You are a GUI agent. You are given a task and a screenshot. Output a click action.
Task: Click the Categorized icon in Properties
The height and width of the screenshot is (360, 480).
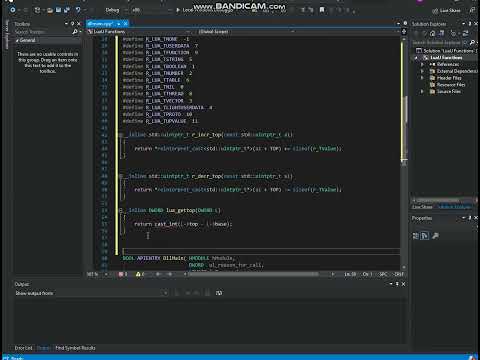[416, 236]
